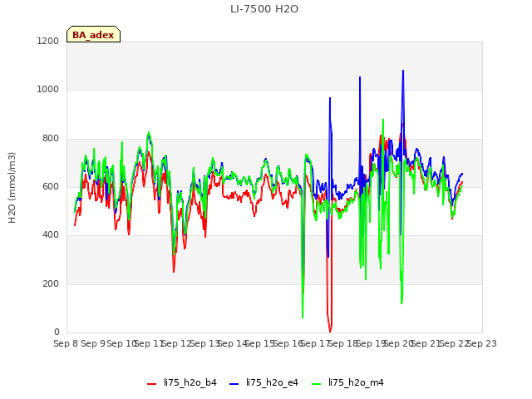Screen dimensions: 532x399
Task: Click the green li75_h2o_m4 legend swatch
Action: tap(316, 384)
